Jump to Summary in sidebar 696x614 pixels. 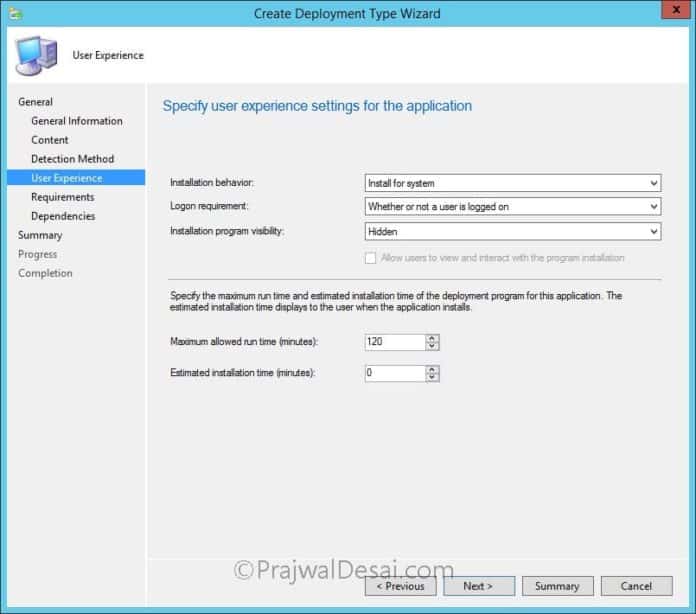click(40, 235)
